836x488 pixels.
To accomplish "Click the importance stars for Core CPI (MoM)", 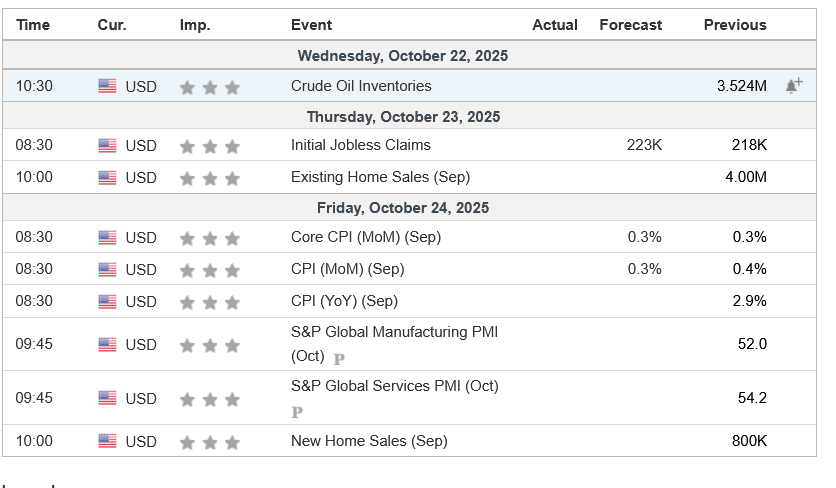I will click(209, 238).
